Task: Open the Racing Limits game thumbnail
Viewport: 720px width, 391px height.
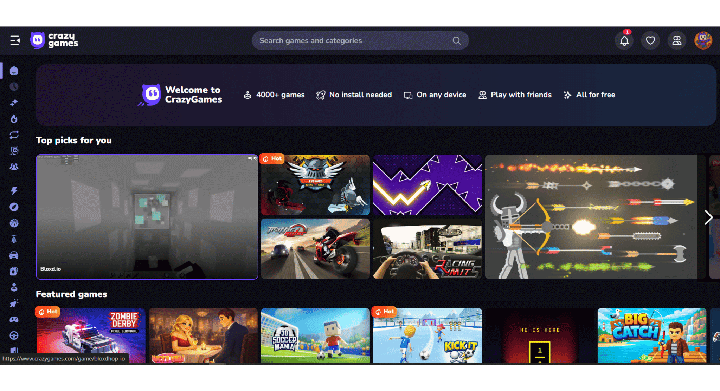Action: click(427, 249)
